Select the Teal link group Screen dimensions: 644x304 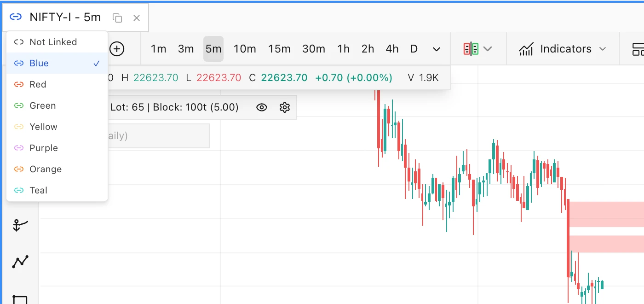tap(57, 190)
